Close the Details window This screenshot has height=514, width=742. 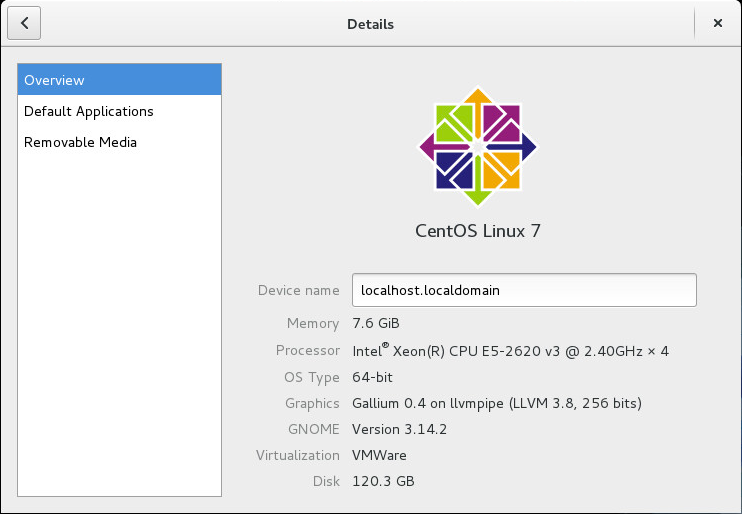(x=717, y=23)
